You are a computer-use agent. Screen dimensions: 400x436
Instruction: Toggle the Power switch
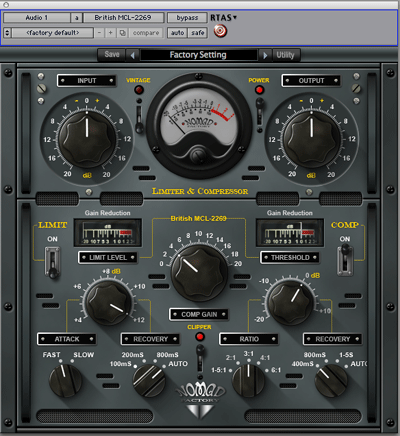(259, 115)
